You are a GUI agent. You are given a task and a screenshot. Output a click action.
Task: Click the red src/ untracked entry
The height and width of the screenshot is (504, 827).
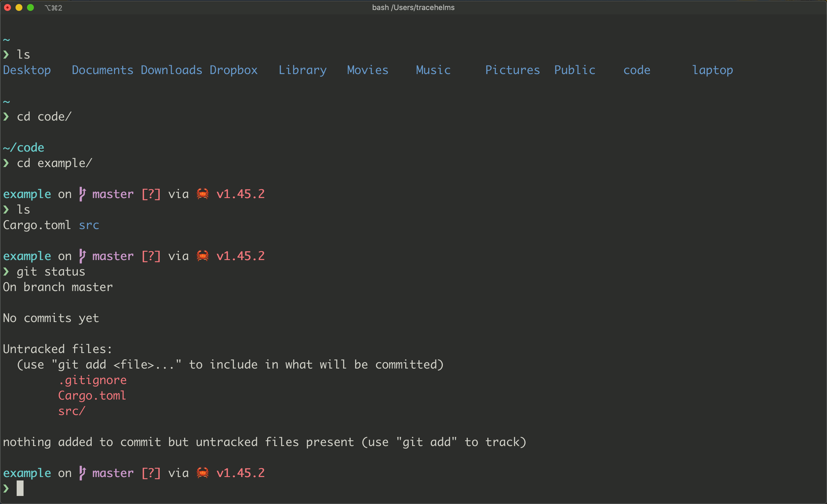pyautogui.click(x=72, y=411)
